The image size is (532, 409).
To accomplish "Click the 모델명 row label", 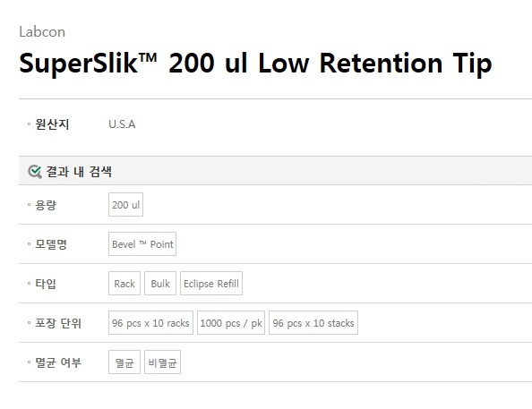I will (x=51, y=244).
